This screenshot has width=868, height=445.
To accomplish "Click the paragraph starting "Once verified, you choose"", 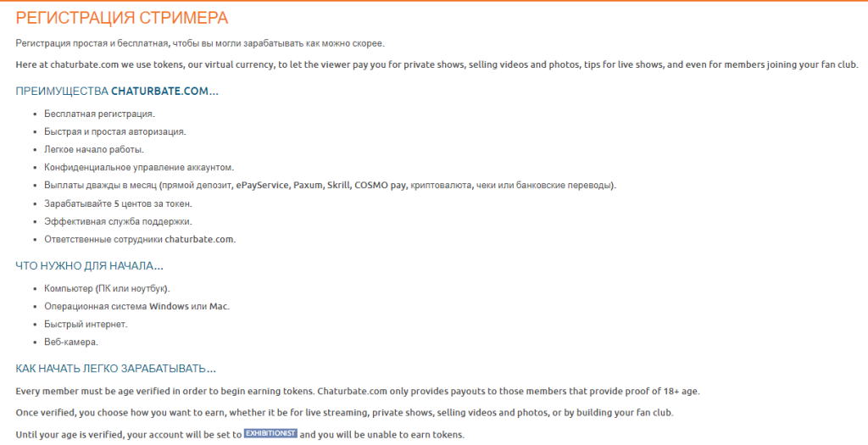I will (344, 412).
